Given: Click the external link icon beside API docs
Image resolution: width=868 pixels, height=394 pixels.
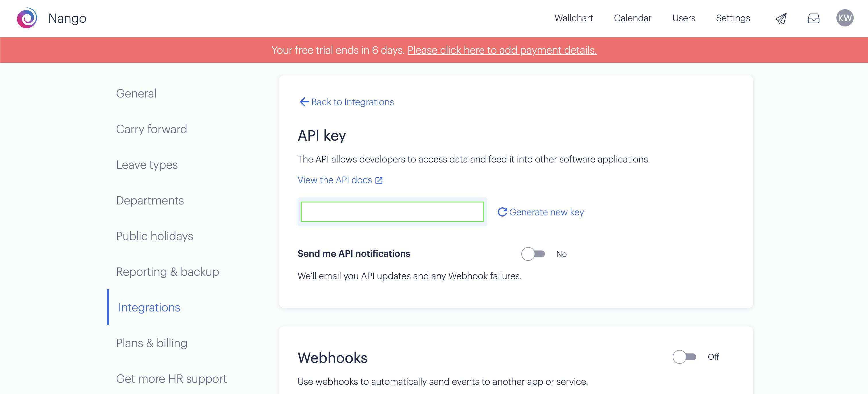Looking at the screenshot, I should (x=379, y=181).
